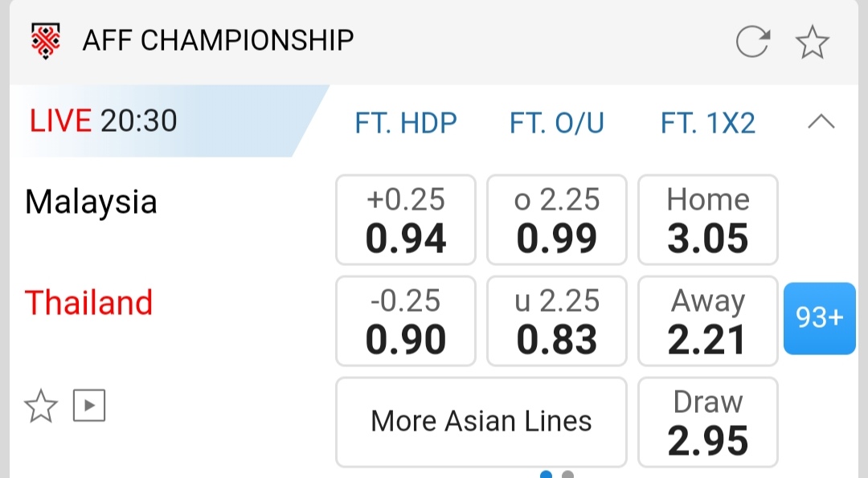Tap the Thailand team name
This screenshot has width=868, height=478.
[88, 303]
